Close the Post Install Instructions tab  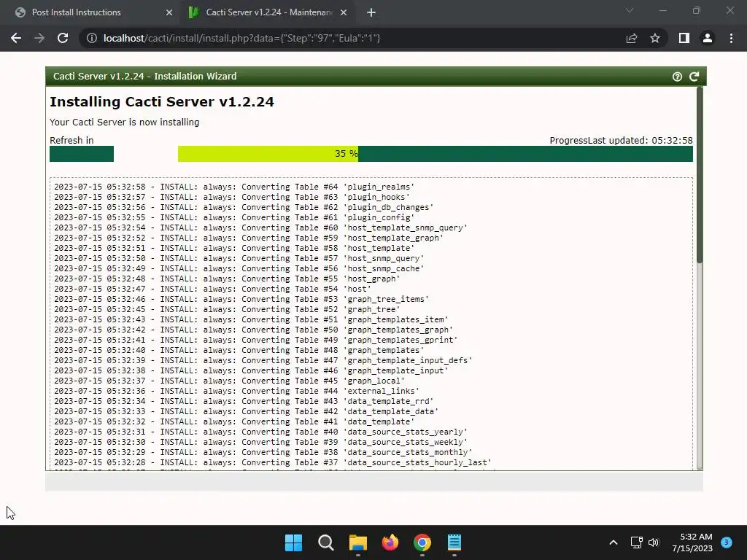click(169, 12)
